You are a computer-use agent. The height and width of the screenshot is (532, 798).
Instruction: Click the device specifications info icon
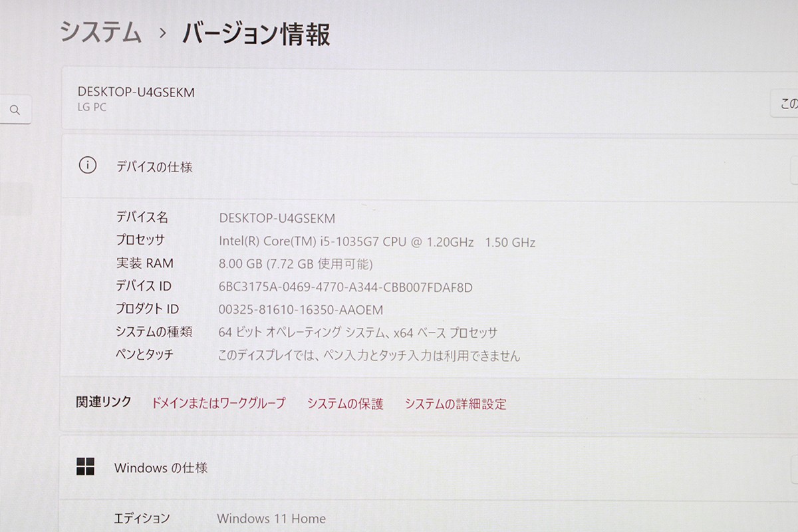(88, 166)
